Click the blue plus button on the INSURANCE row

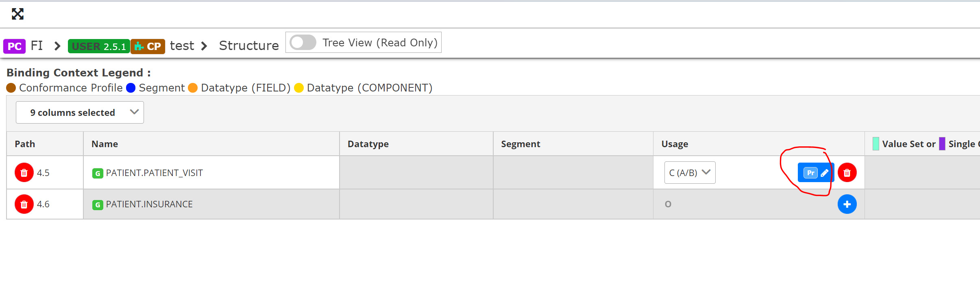pos(847,204)
